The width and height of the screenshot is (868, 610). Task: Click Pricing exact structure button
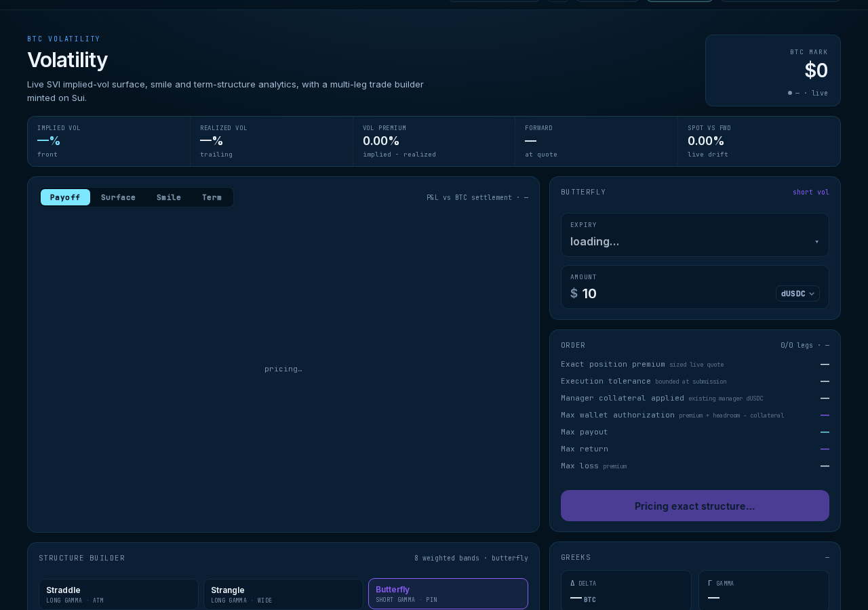(694, 506)
